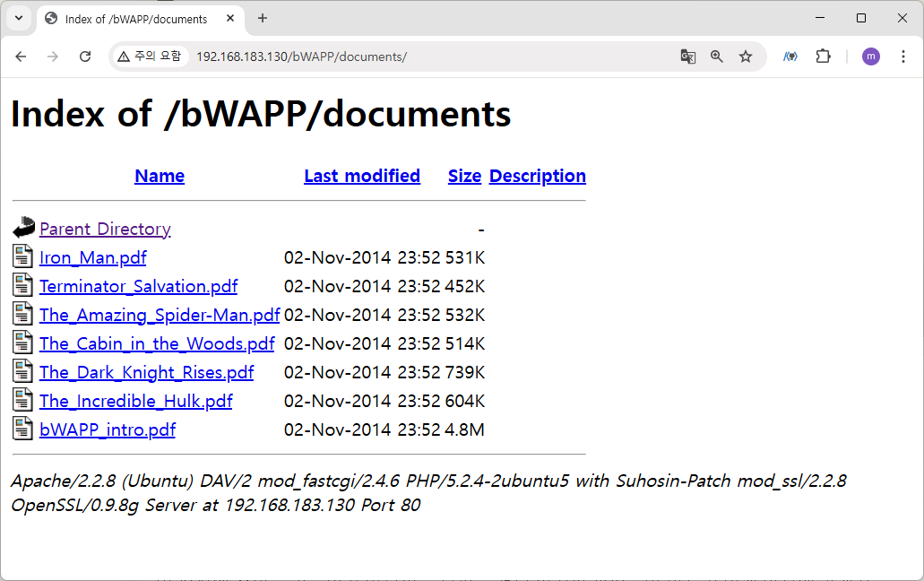Image resolution: width=924 pixels, height=581 pixels.
Task: Sort listing by Last modified column
Action: click(362, 176)
